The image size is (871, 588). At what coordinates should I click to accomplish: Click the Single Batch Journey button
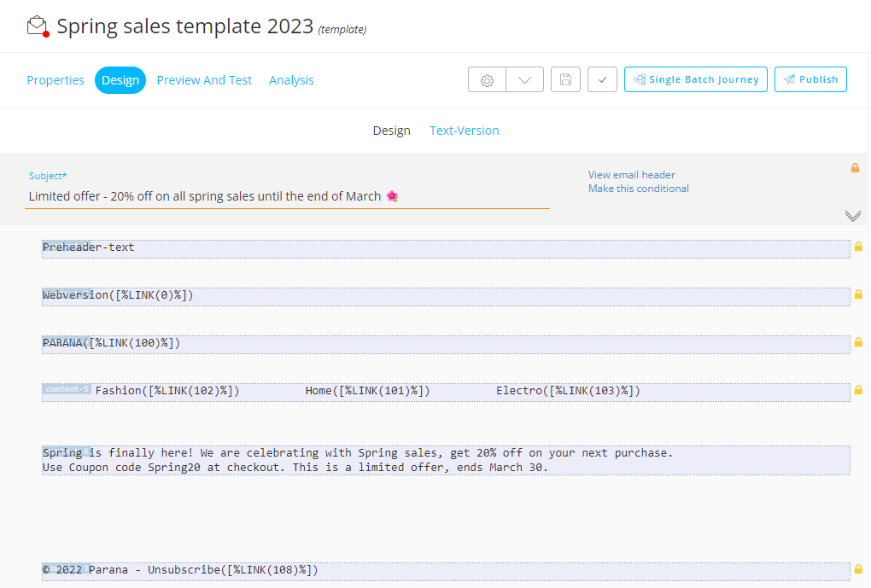[695, 79]
